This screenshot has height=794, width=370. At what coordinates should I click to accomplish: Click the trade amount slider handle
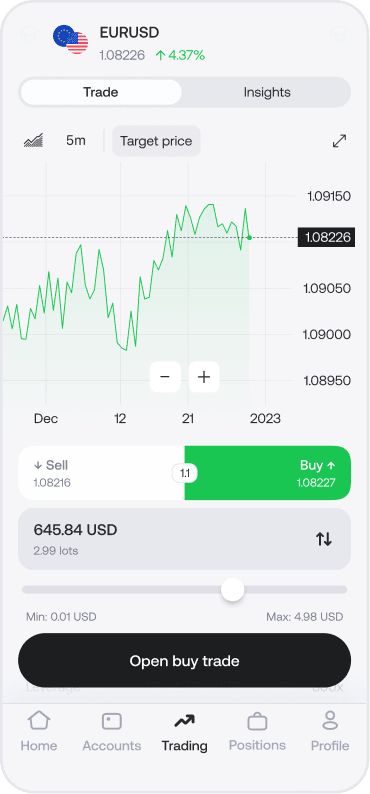(x=233, y=590)
